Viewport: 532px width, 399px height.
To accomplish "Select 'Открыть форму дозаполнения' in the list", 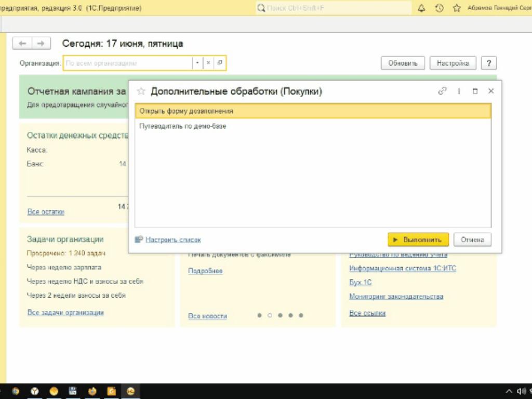I will [x=312, y=111].
